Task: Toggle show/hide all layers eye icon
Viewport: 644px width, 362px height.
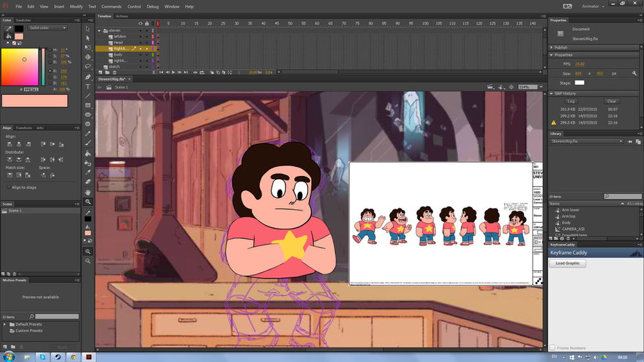Action: click(x=140, y=23)
